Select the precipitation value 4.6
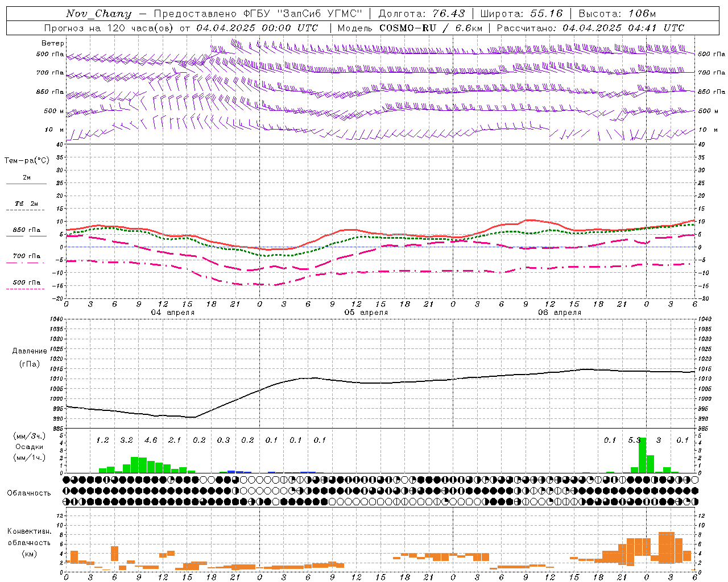 click(151, 440)
